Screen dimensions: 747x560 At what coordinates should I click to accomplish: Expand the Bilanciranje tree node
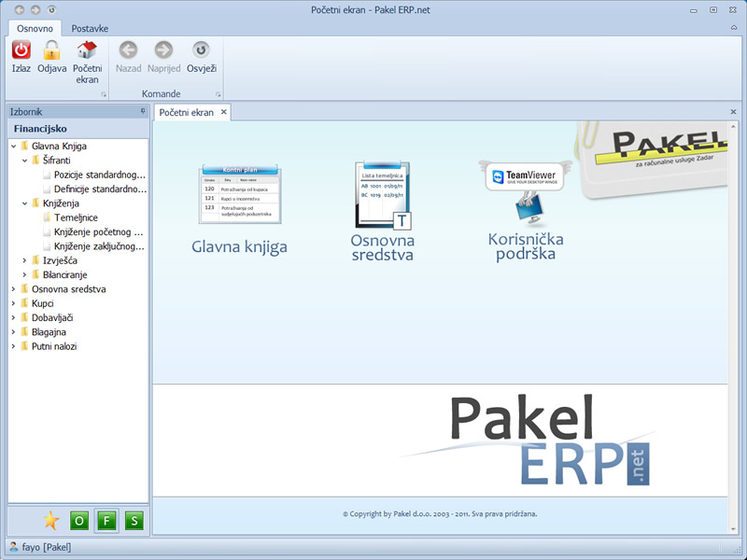tap(24, 274)
